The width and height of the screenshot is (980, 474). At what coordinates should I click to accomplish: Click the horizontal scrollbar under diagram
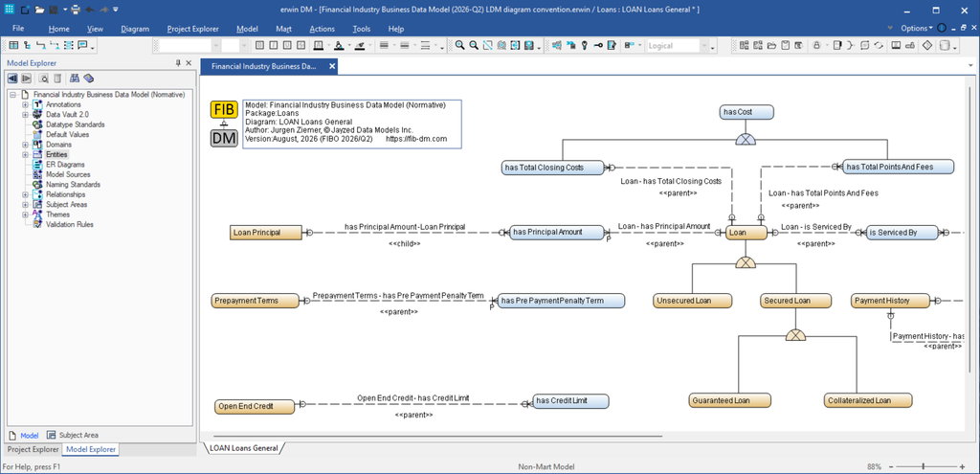[437, 436]
